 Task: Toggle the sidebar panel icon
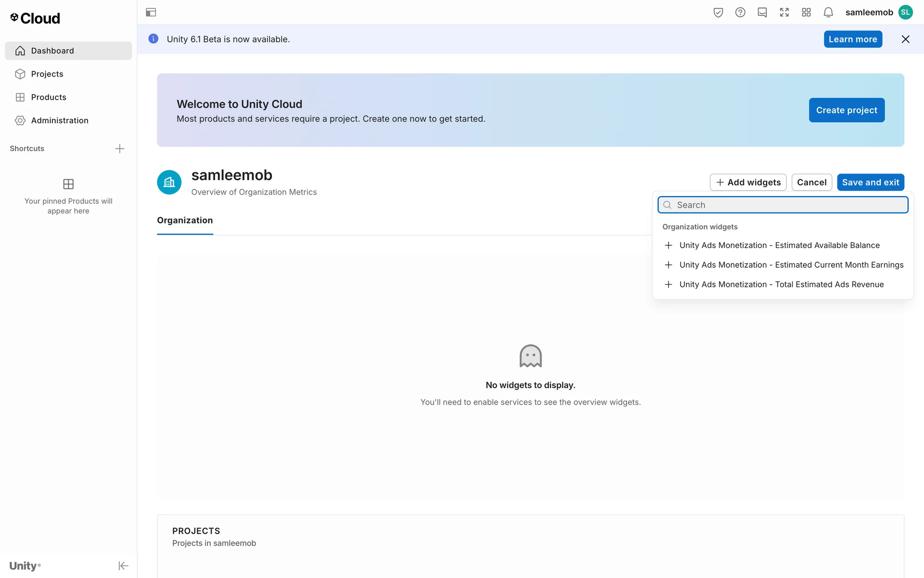[151, 13]
